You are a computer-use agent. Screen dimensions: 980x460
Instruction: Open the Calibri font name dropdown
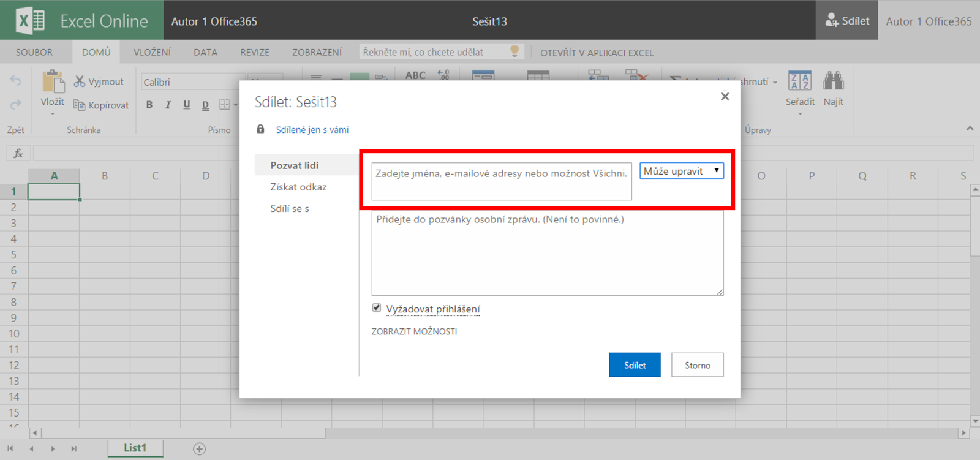(193, 81)
